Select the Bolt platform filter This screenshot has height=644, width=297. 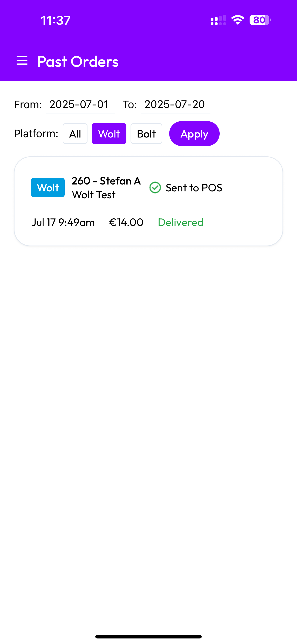click(146, 134)
